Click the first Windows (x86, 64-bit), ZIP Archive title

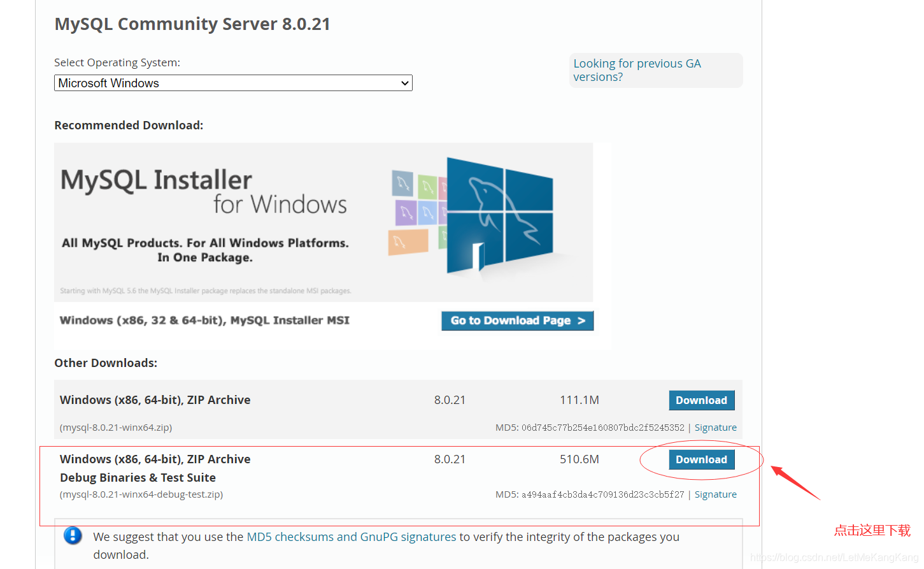point(155,400)
